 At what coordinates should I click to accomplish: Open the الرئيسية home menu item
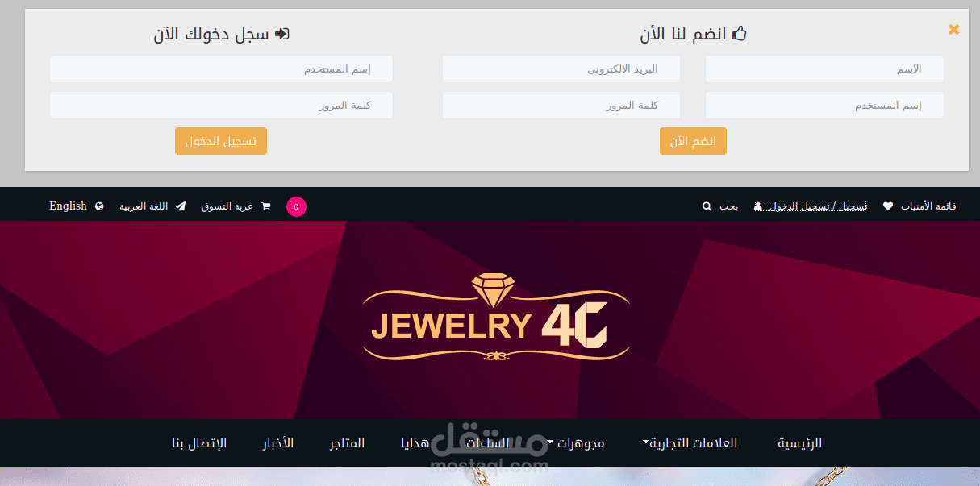click(799, 442)
